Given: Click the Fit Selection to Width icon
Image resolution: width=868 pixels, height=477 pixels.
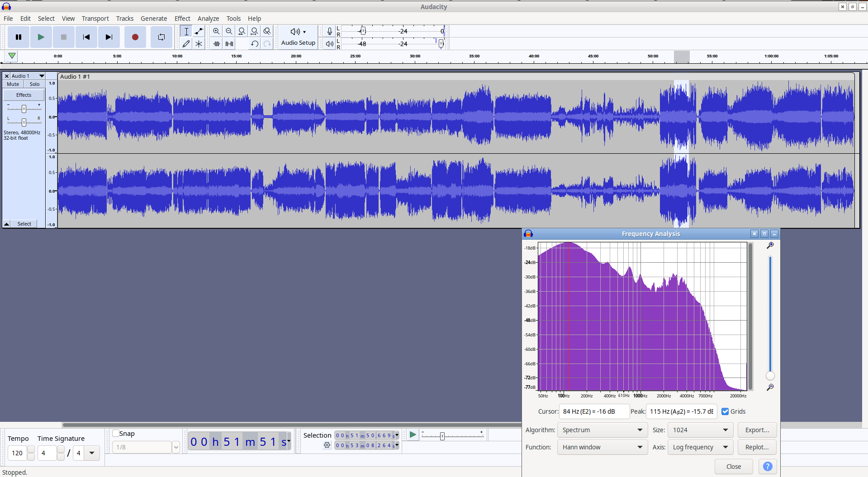Looking at the screenshot, I should point(242,31).
